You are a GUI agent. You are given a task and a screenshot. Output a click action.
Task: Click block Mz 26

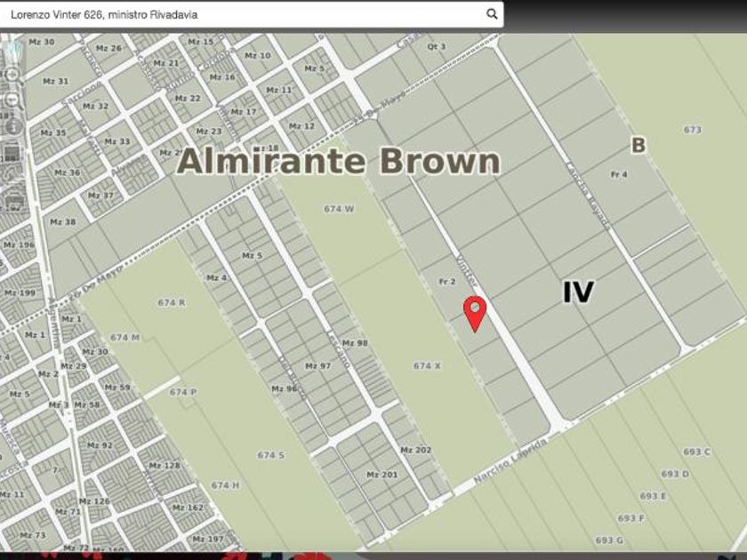[x=108, y=48]
